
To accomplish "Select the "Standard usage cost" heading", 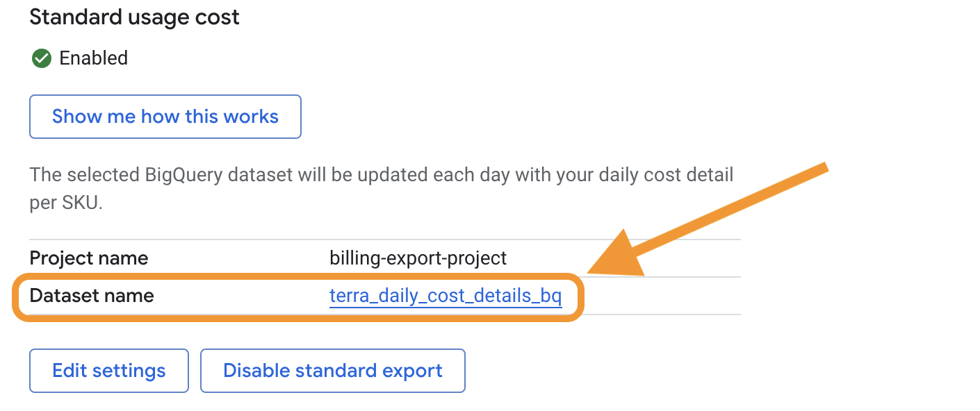I will tap(134, 17).
